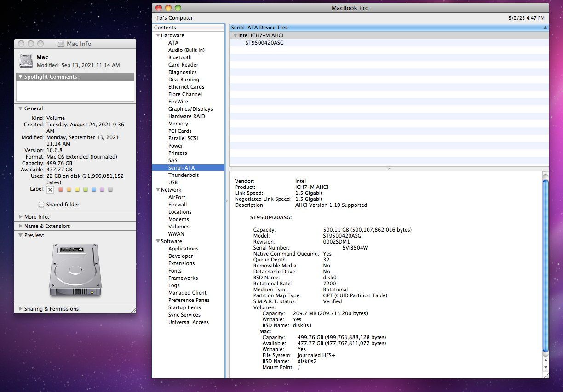Open Applications under Software

(183, 249)
